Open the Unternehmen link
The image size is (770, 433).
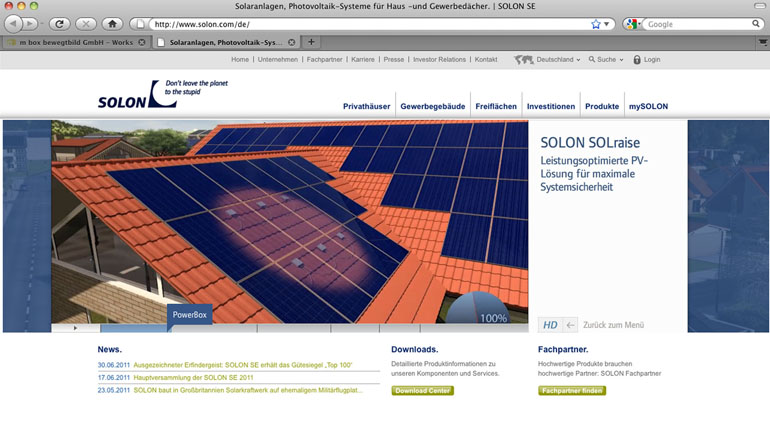click(278, 59)
